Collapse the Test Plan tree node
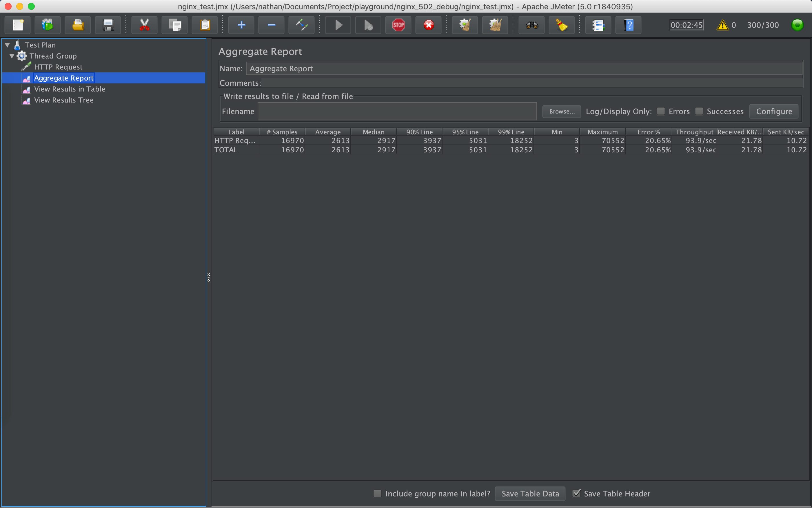The width and height of the screenshot is (812, 508). [7, 45]
